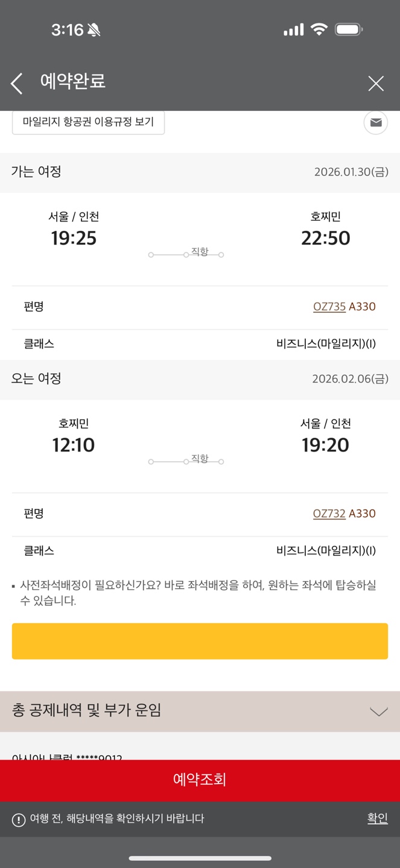This screenshot has height=868, width=400.
Task: Tap the partially hidden 아시아나클럽 row
Action: pyautogui.click(x=67, y=756)
